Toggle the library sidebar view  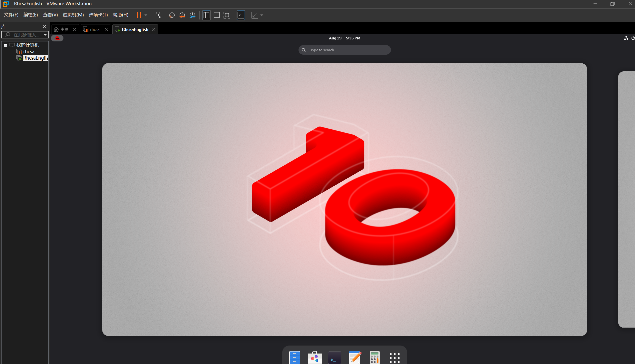coord(206,15)
